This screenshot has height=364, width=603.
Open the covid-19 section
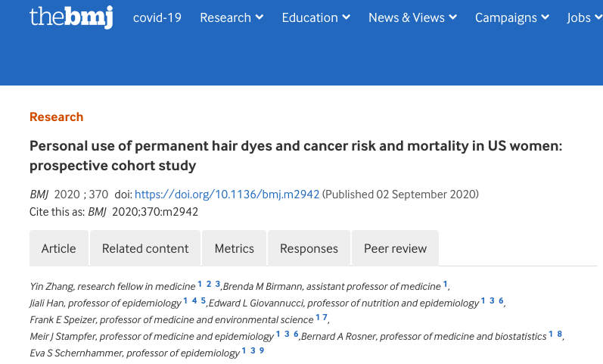[157, 17]
